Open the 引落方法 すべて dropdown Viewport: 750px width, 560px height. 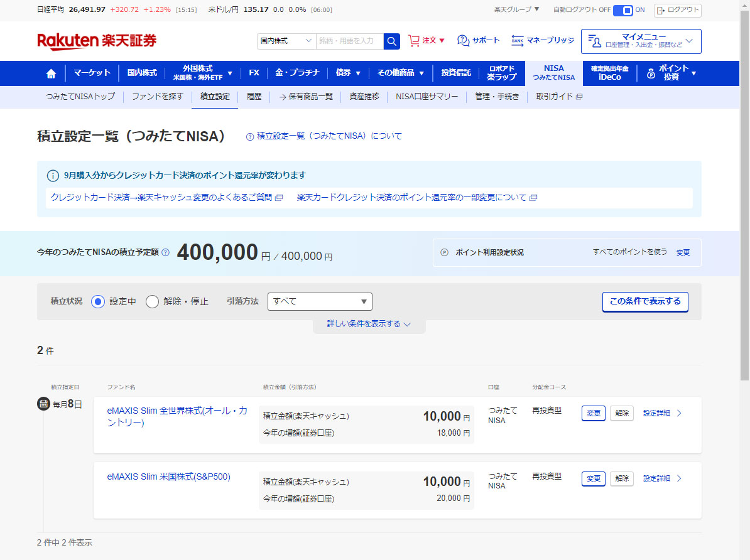[x=320, y=301]
